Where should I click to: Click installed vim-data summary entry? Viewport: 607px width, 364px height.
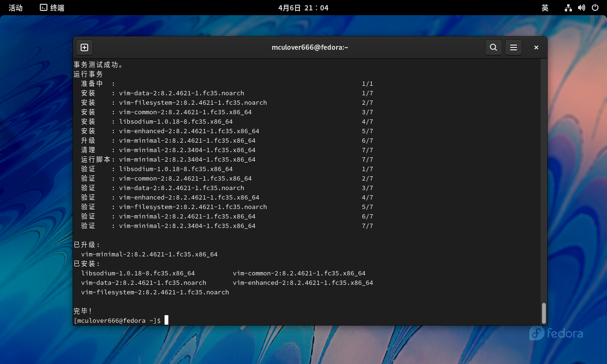[x=144, y=282]
